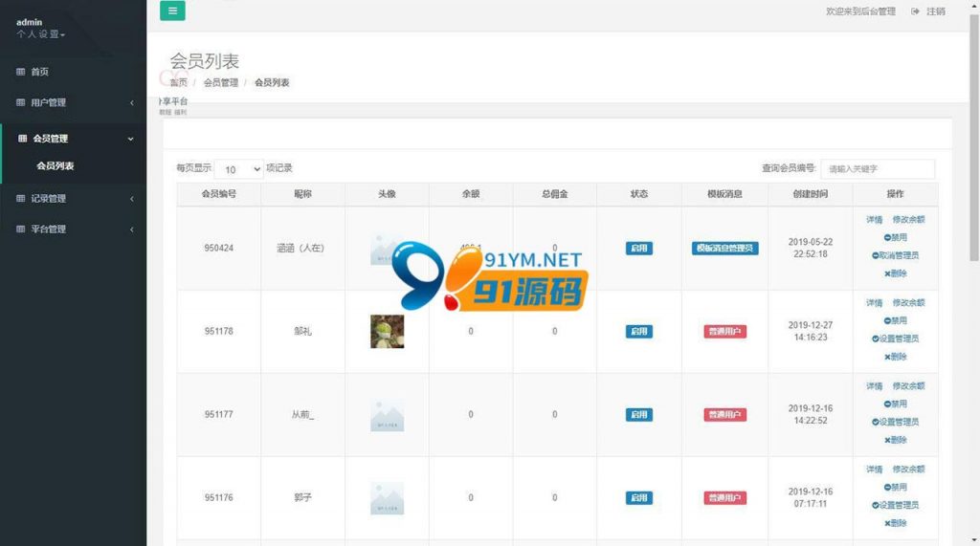
Task: Expand the 记录管理 sidebar menu
Action: click(73, 199)
